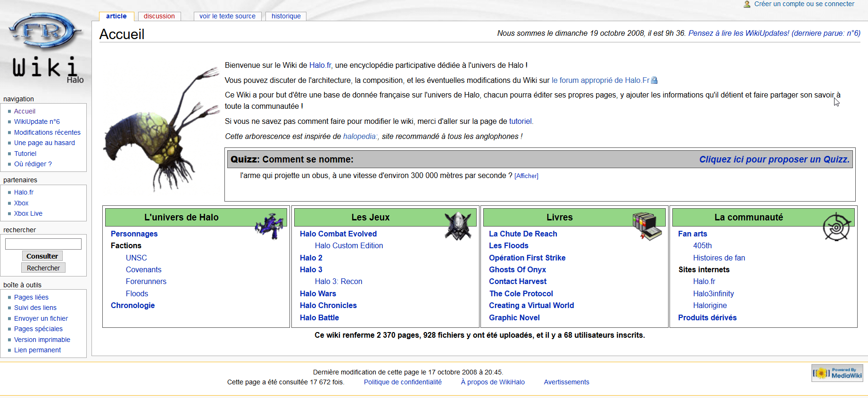Open Graphic Novel page
This screenshot has width=868, height=398.
(x=514, y=318)
